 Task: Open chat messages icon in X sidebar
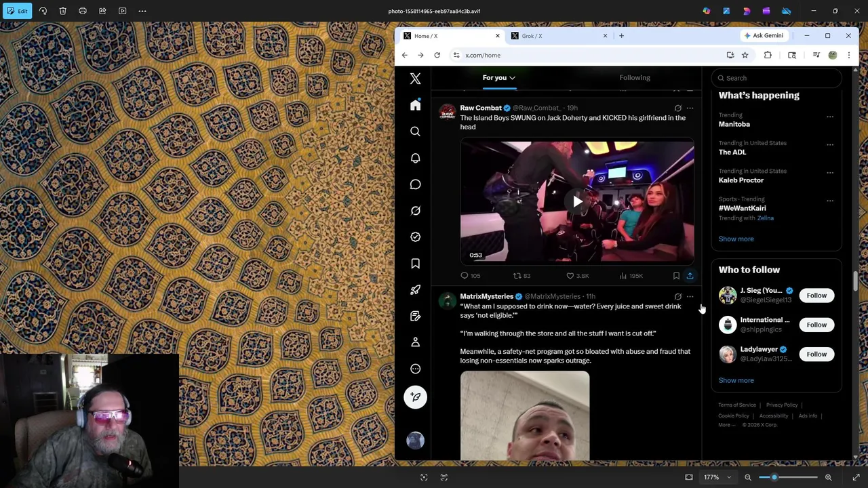pos(415,184)
